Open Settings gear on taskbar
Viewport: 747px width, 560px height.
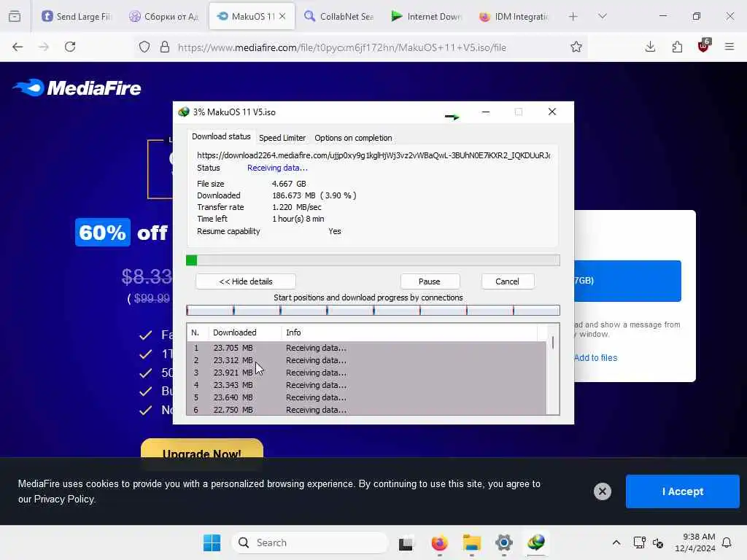[503, 542]
